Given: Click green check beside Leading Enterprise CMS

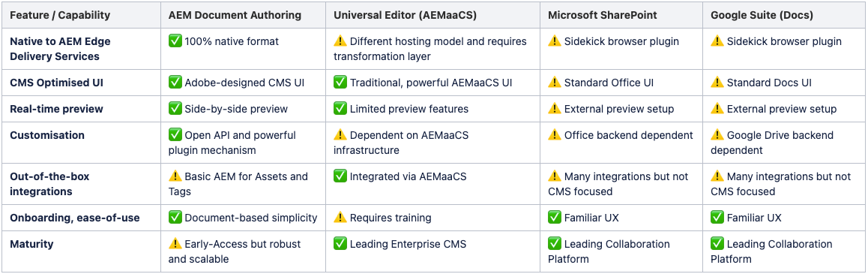Looking at the screenshot, I should (340, 244).
